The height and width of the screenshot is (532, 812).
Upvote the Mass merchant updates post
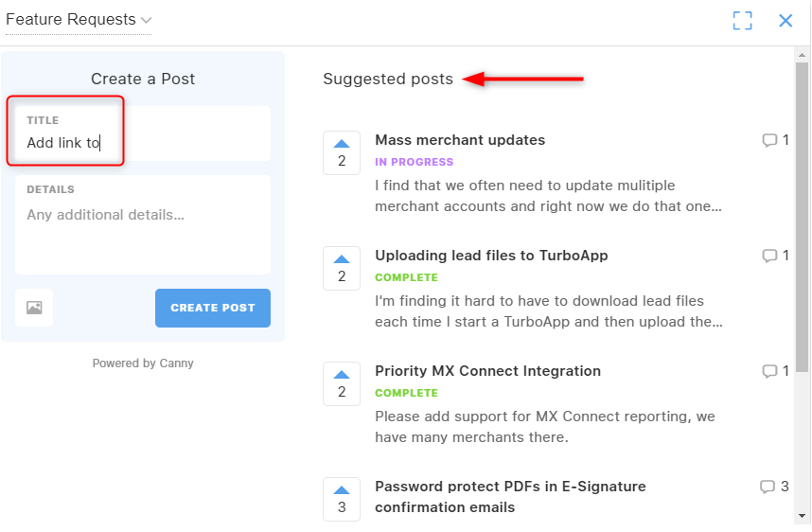tap(342, 152)
